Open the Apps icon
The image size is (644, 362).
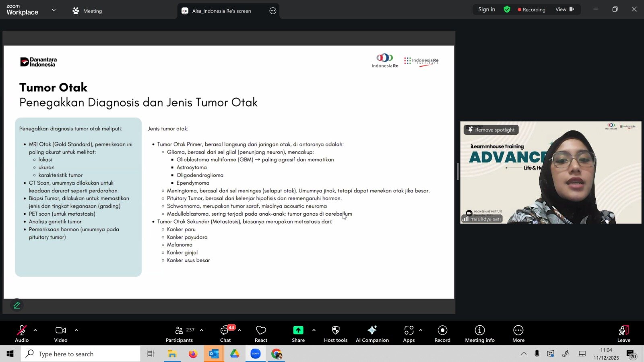click(409, 334)
